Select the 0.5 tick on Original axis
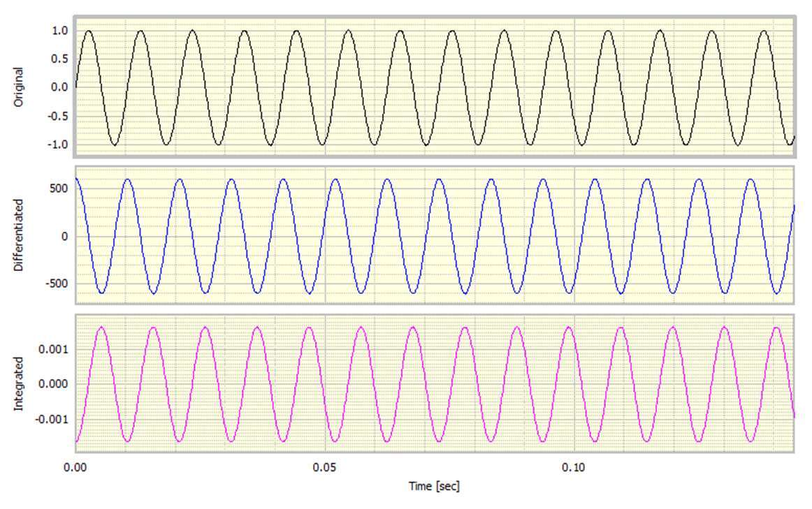 pyautogui.click(x=59, y=59)
